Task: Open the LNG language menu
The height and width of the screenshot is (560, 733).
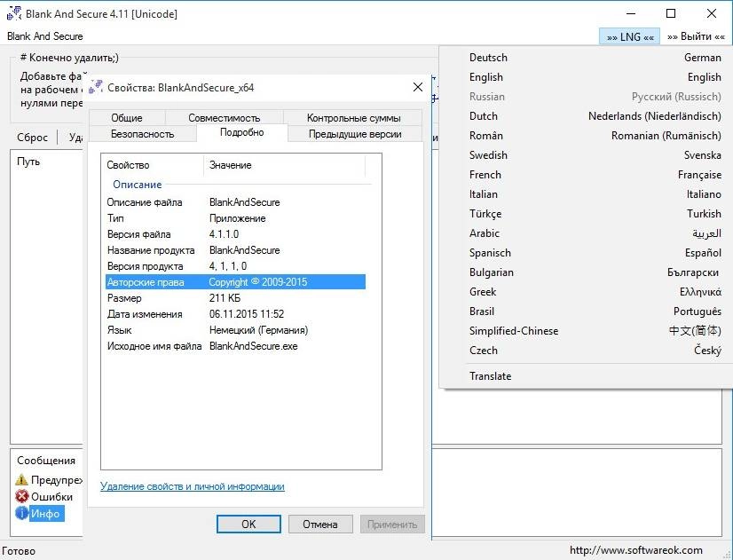Action: point(629,36)
